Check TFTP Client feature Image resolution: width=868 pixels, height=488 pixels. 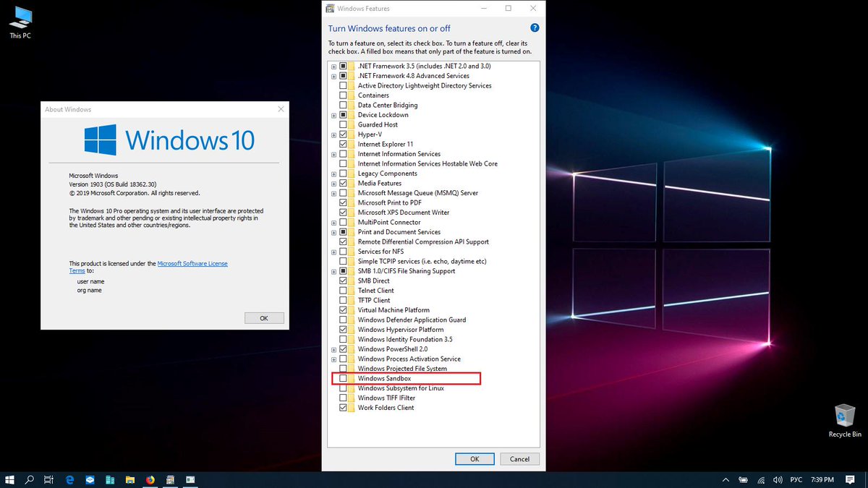pos(344,300)
